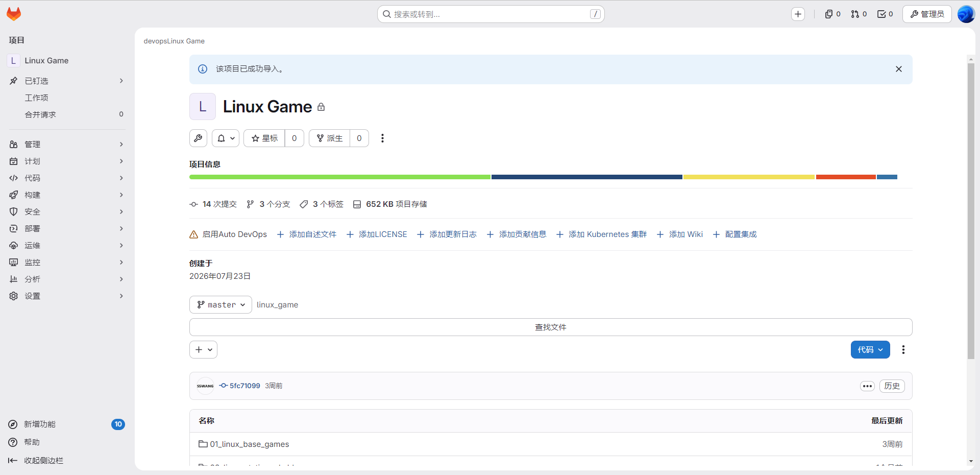Open the 历史 commit history button
The image size is (980, 475).
(892, 386)
